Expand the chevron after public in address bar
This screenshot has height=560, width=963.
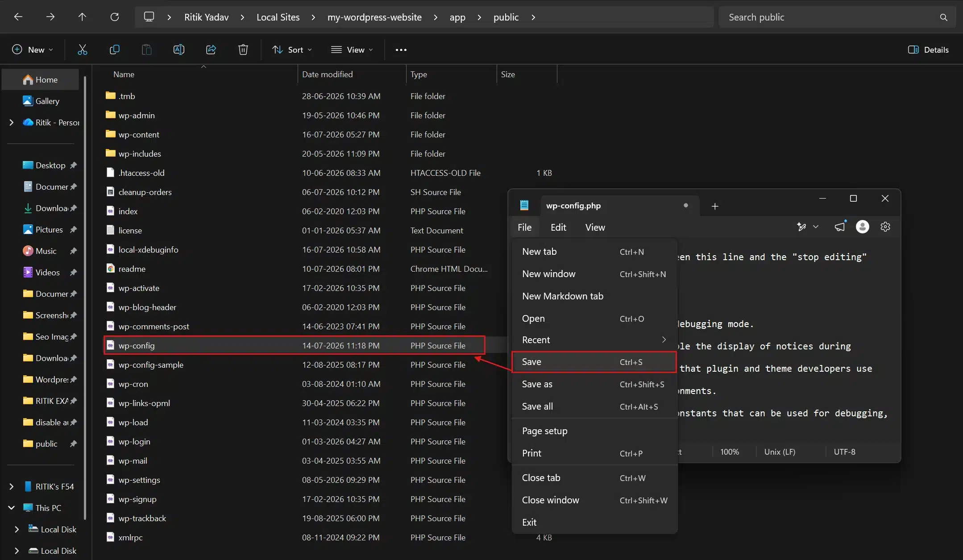[533, 17]
